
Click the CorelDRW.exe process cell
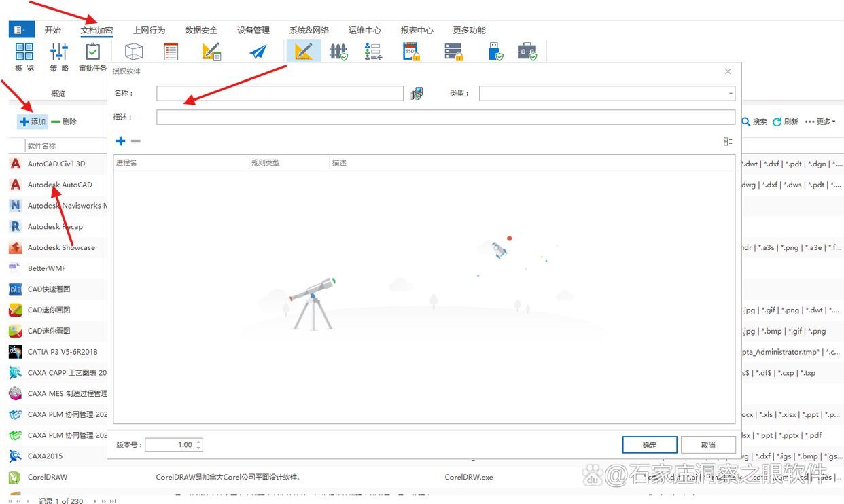469,477
